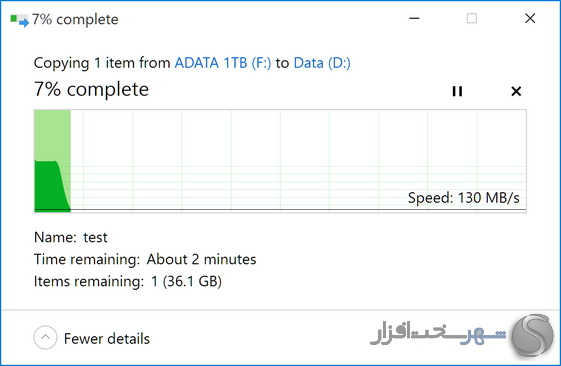Click the Persian watermark text
561x366 pixels.
coord(438,335)
